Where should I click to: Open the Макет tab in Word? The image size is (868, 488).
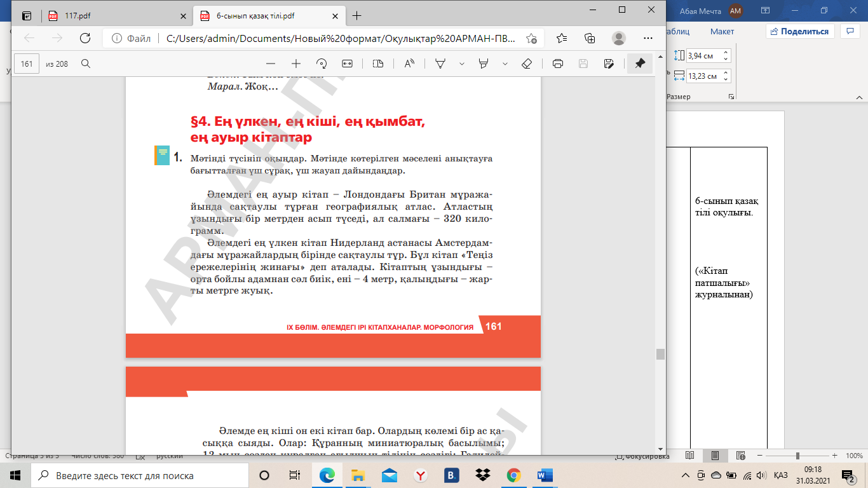pyautogui.click(x=722, y=31)
